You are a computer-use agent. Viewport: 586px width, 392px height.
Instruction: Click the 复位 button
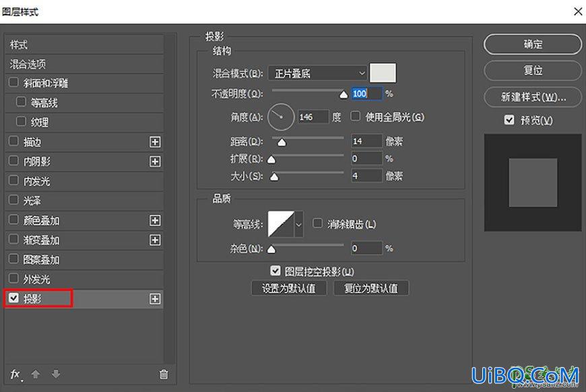pyautogui.click(x=533, y=70)
